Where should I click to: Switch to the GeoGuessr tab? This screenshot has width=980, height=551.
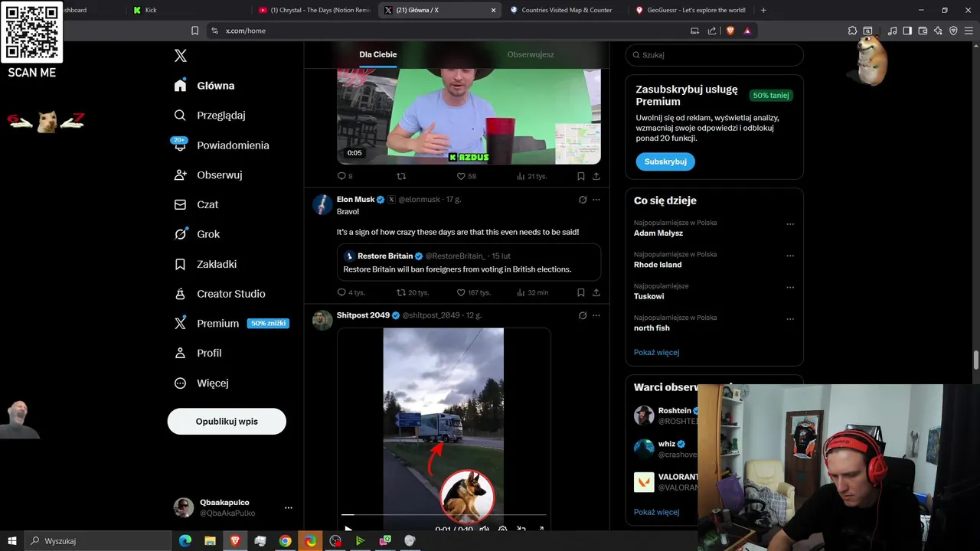691,10
